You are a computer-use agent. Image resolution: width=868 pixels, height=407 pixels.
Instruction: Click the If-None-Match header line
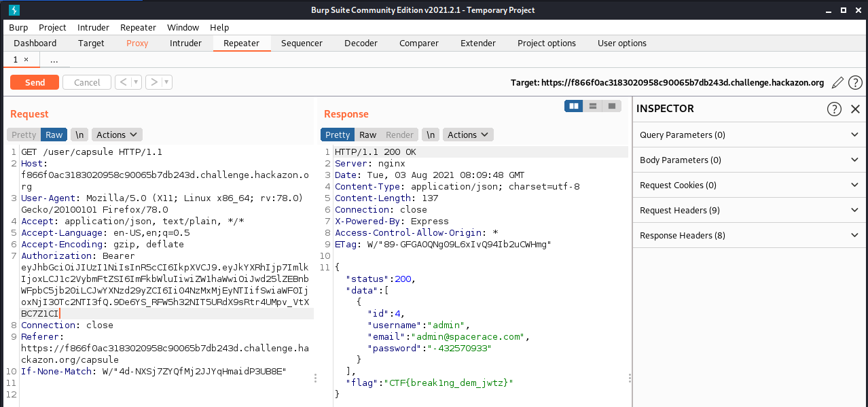(153, 371)
